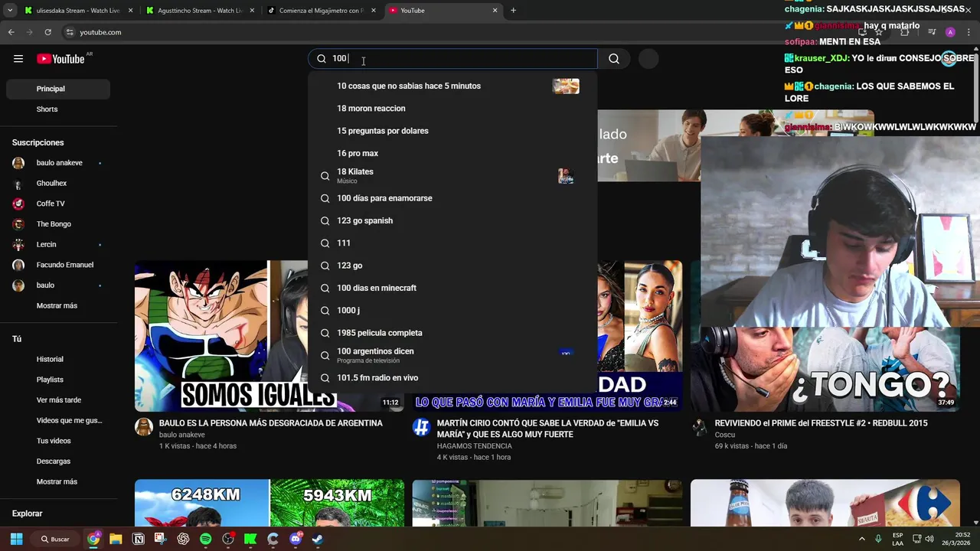
Task: Open a new Chrome tab with the plus
Action: click(513, 11)
